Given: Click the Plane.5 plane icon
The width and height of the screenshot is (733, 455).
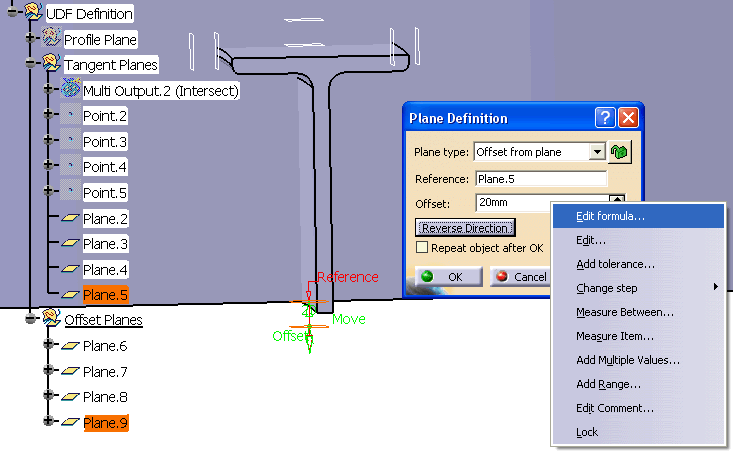Looking at the screenshot, I should (x=71, y=294).
